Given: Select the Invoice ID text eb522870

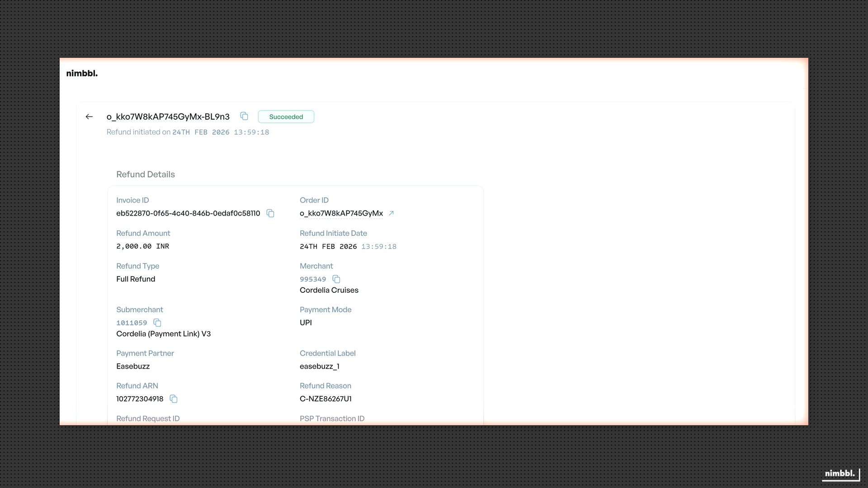Looking at the screenshot, I should click(188, 213).
